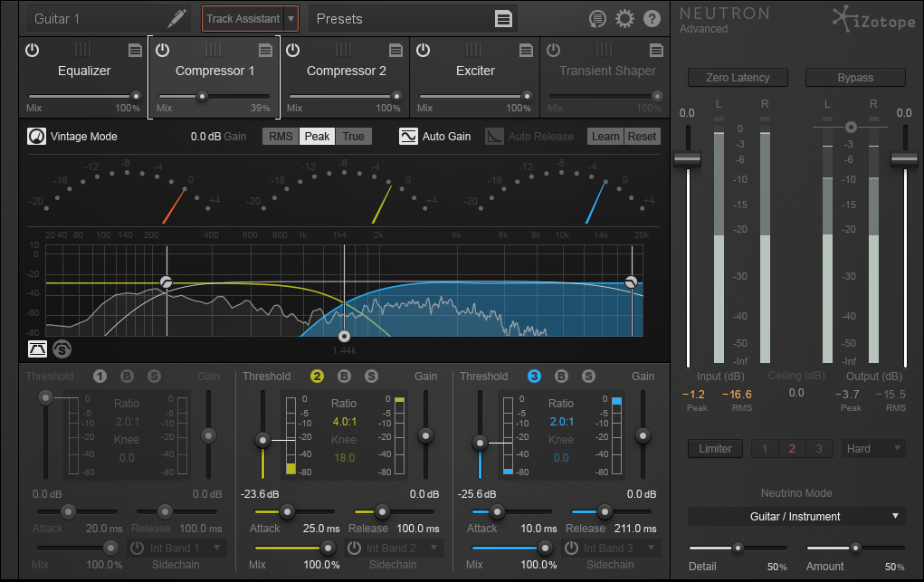Toggle Compressor 2 module power
The height and width of the screenshot is (582, 924).
click(x=293, y=50)
